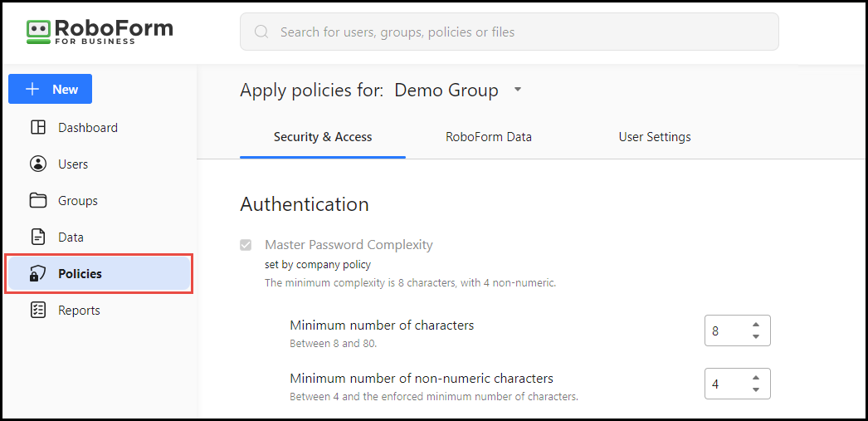Open the Demo Group dropdown arrow
Image resolution: width=868 pixels, height=421 pixels.
pyautogui.click(x=518, y=89)
